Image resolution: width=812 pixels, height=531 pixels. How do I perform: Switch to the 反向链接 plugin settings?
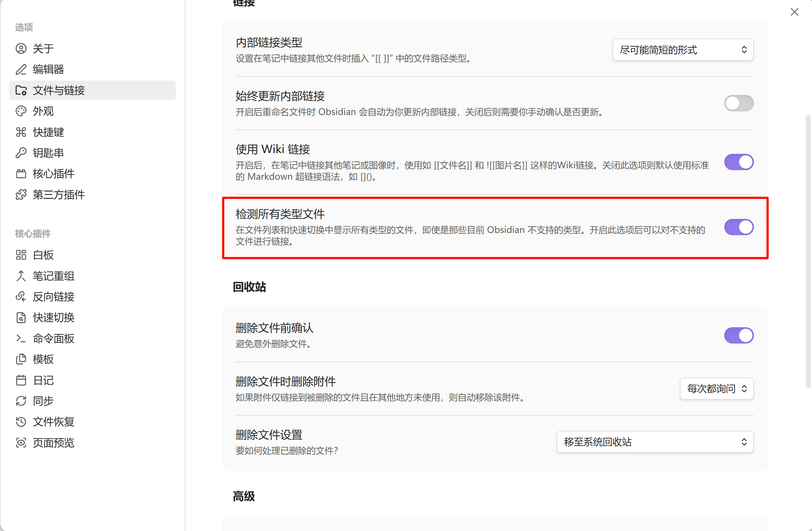point(54,297)
